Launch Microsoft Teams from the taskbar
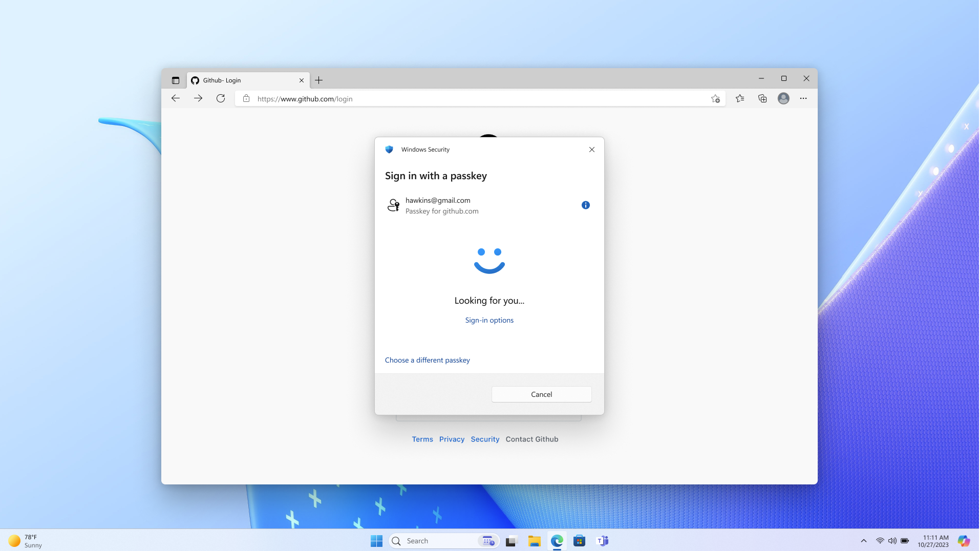The width and height of the screenshot is (980, 551). [x=603, y=540]
